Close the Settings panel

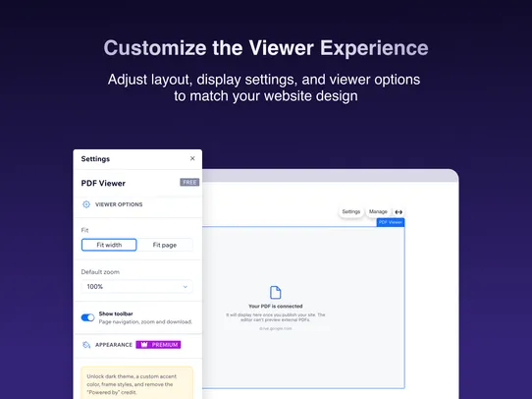(x=192, y=158)
